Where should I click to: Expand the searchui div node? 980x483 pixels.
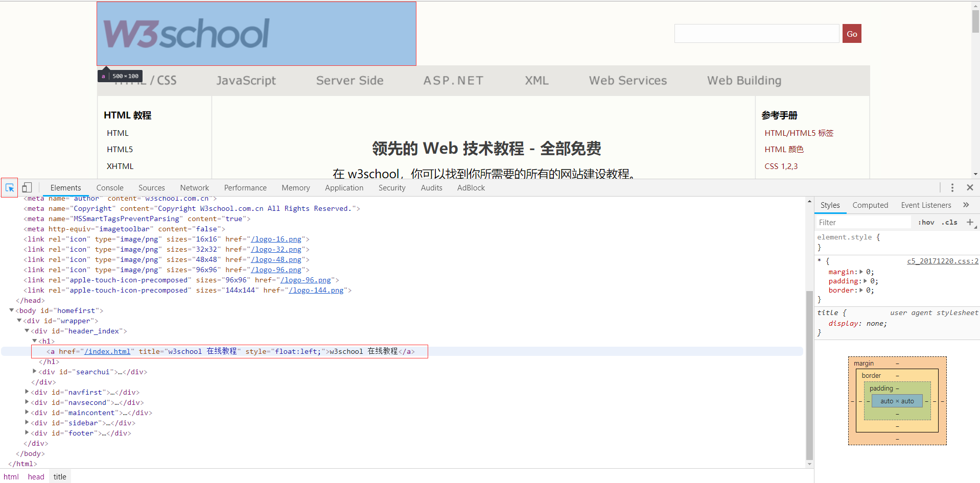34,372
